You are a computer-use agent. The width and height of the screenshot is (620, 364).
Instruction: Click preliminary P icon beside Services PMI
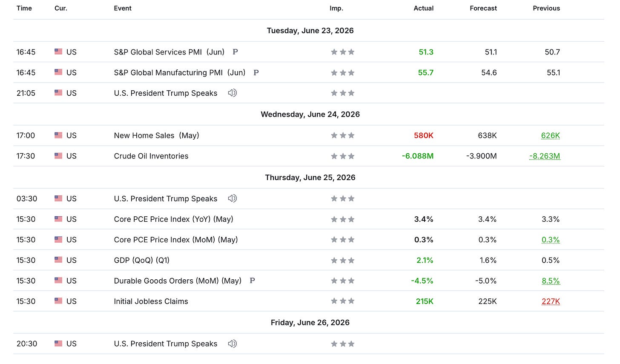click(x=235, y=52)
